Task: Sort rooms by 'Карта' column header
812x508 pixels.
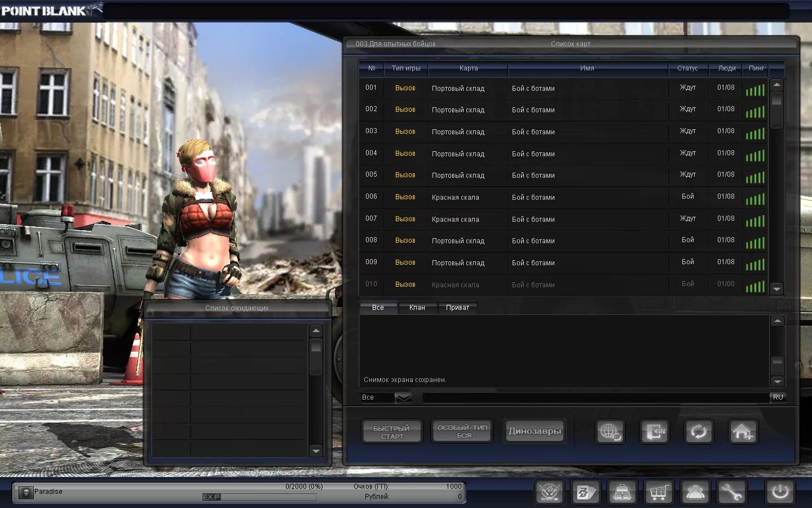Action: pos(469,68)
